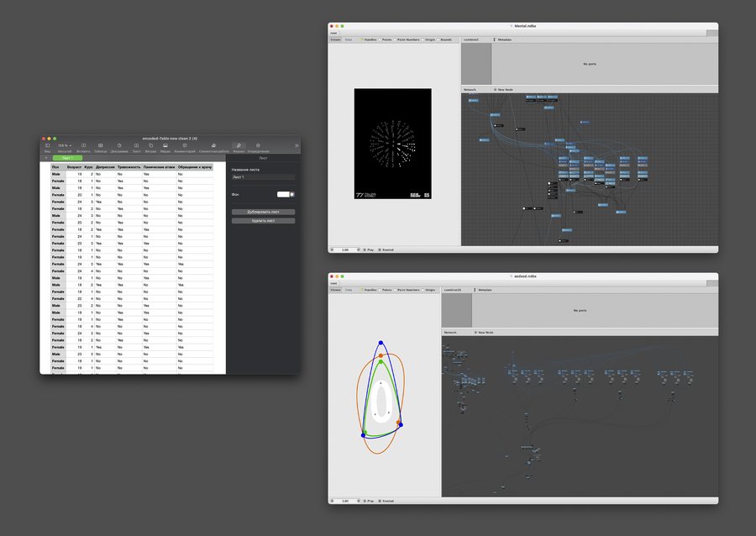Click the frame number field in asdasd.ndbx window
Image resolution: width=756 pixels, height=536 pixels.
[x=345, y=501]
